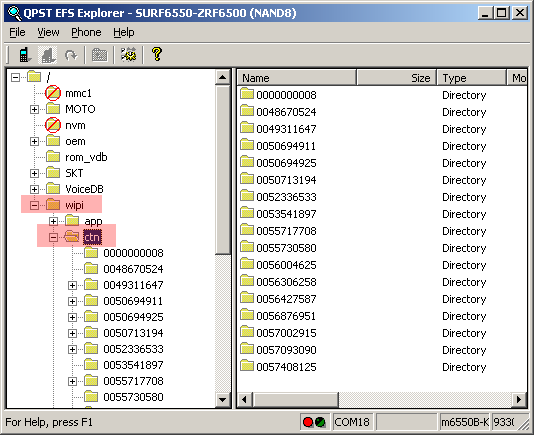Click the magnifier app icon in title bar
Image resolution: width=534 pixels, height=435 pixels.
coord(14,13)
